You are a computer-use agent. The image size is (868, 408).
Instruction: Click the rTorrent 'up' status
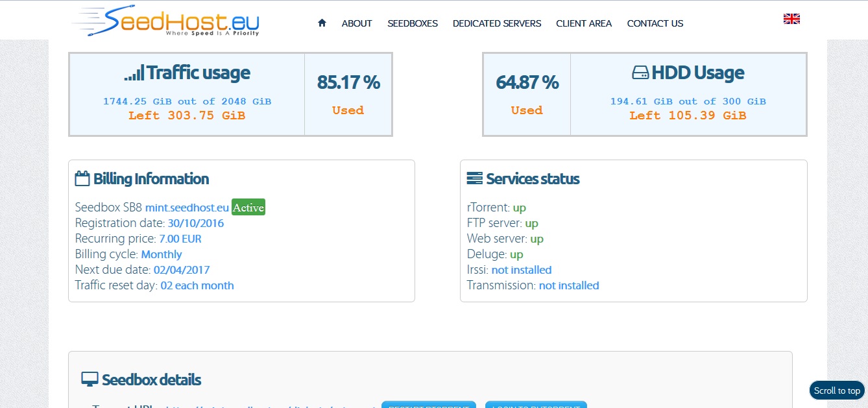[519, 208]
